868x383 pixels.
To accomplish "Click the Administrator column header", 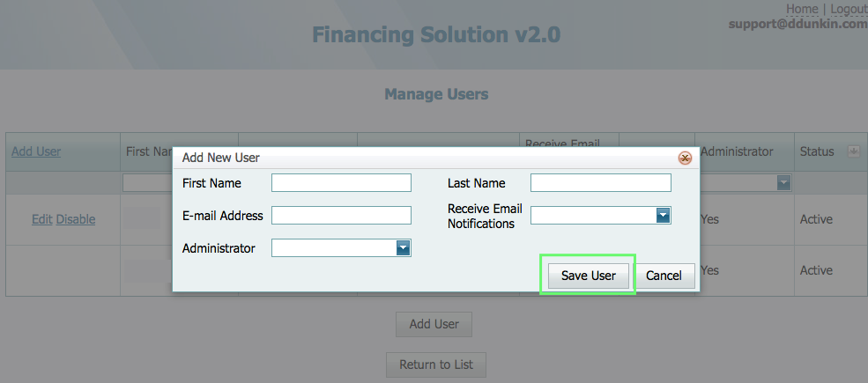I will (x=737, y=151).
